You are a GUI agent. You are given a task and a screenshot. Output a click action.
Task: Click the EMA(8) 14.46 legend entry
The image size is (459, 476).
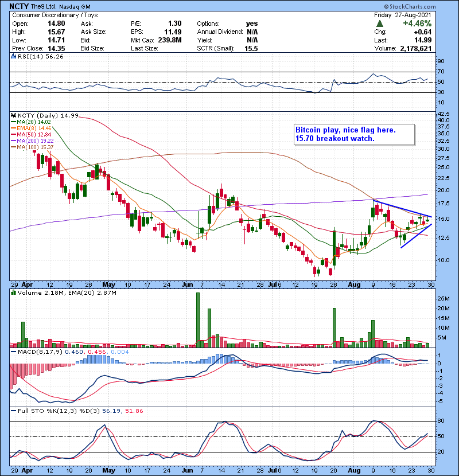31,128
